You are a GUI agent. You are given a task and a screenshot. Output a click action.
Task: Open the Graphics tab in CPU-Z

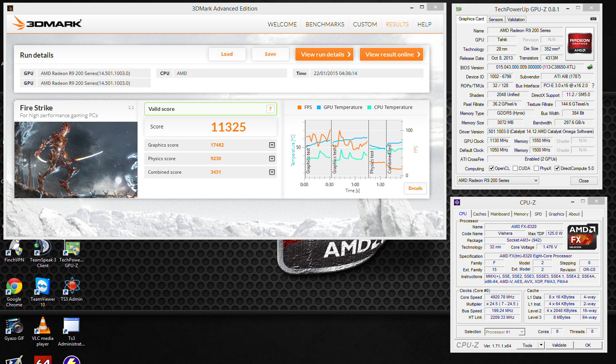pyautogui.click(x=556, y=214)
